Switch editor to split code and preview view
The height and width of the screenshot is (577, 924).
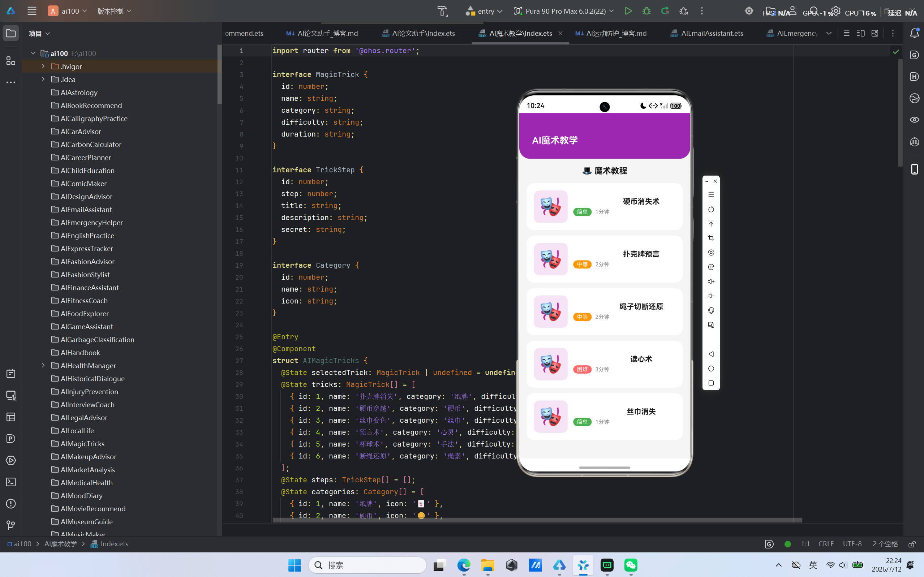[x=861, y=33]
